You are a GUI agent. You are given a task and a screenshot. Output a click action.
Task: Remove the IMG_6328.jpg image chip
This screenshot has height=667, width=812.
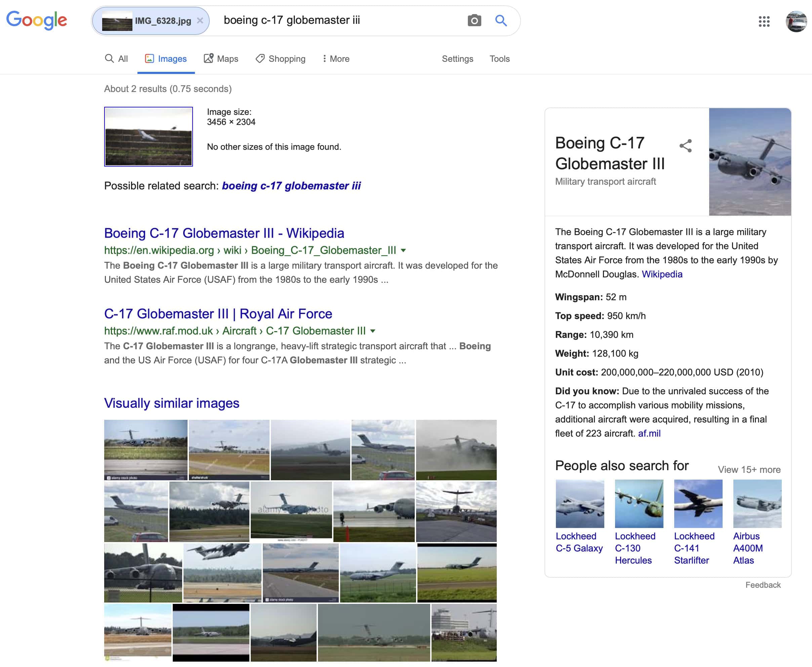pos(200,20)
